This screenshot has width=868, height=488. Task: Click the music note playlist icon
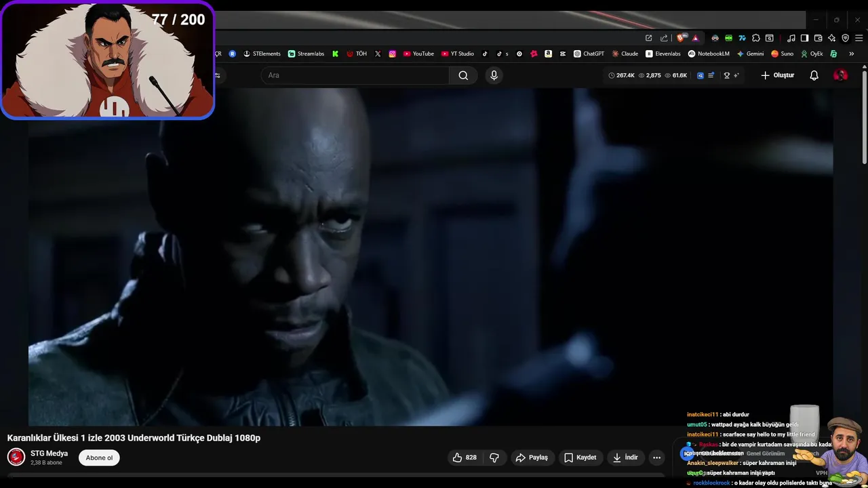791,38
